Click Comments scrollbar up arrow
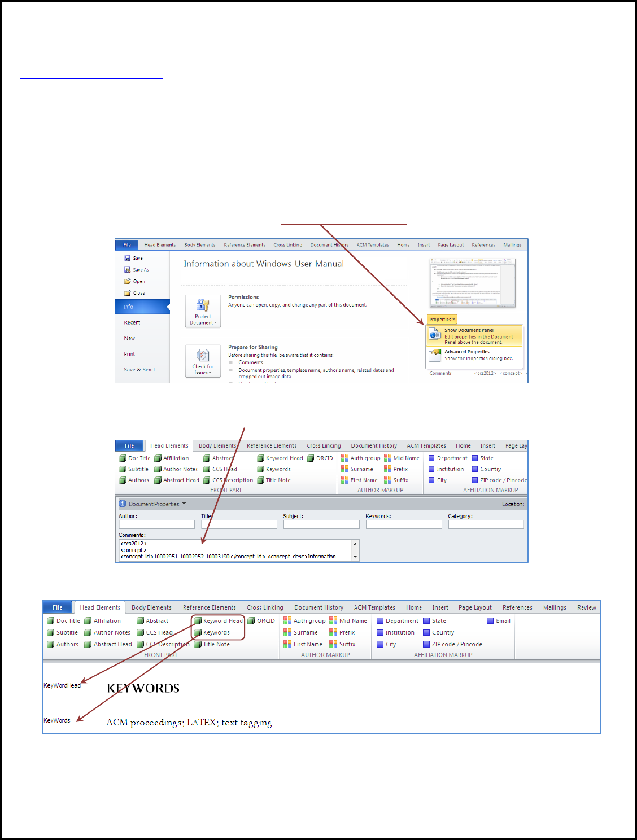637x840 pixels. tap(355, 544)
